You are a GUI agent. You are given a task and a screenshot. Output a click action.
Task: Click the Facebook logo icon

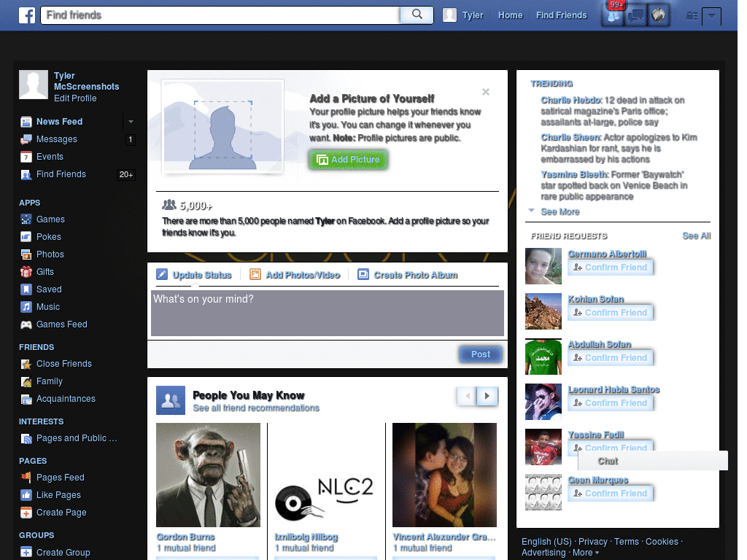27,15
